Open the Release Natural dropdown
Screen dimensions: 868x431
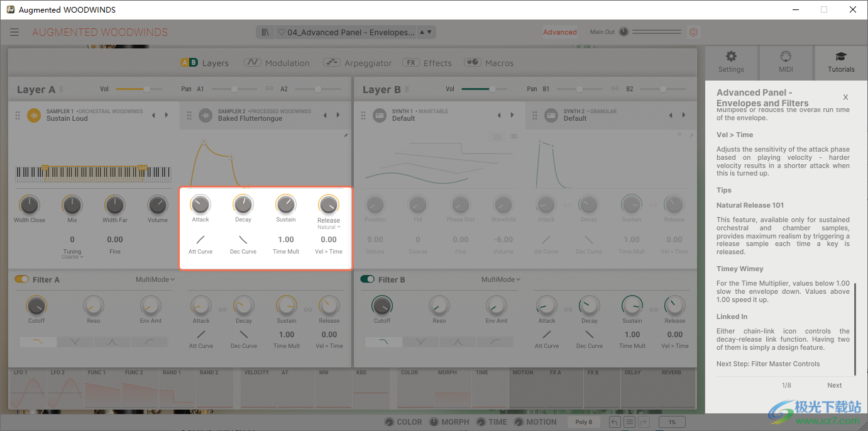(329, 227)
